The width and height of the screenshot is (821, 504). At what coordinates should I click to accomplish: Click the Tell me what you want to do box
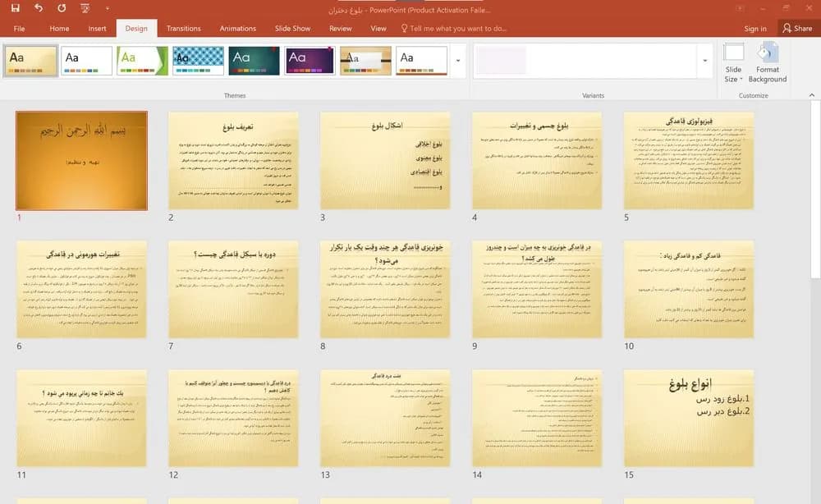(453, 28)
